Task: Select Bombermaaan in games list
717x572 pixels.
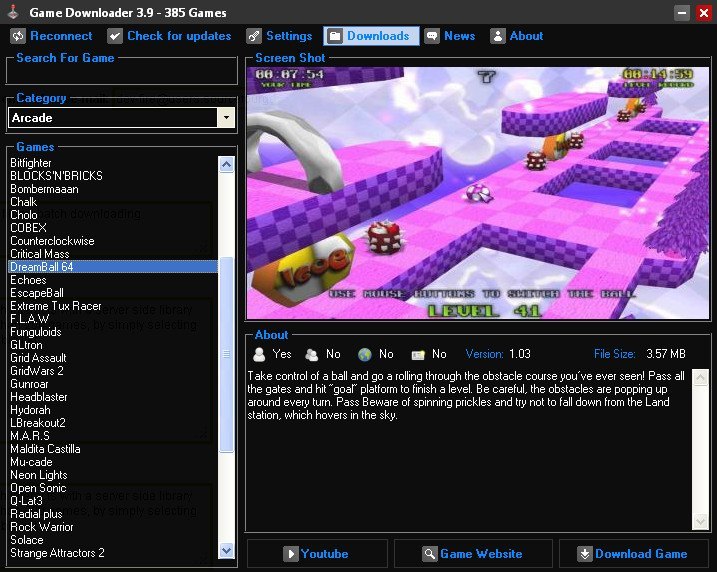Action: [x=113, y=189]
